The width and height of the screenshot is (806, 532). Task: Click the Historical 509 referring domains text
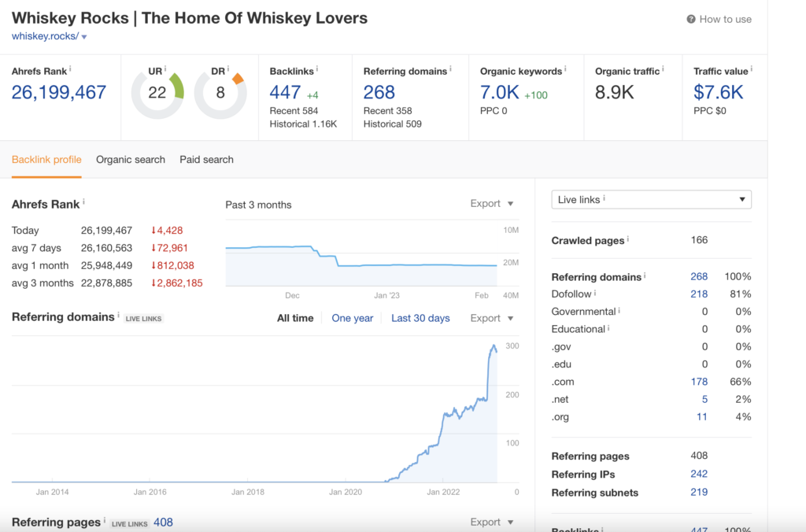tap(392, 124)
